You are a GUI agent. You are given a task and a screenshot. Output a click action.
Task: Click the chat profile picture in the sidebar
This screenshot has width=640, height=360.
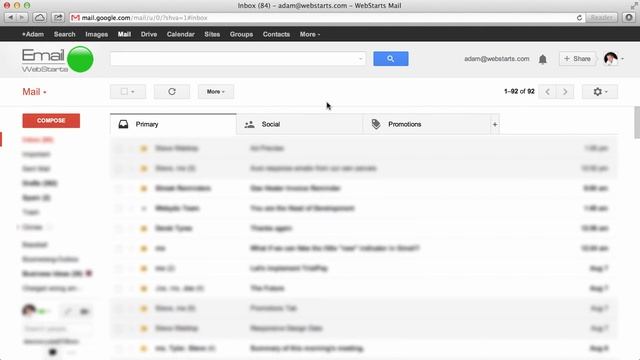29,311
